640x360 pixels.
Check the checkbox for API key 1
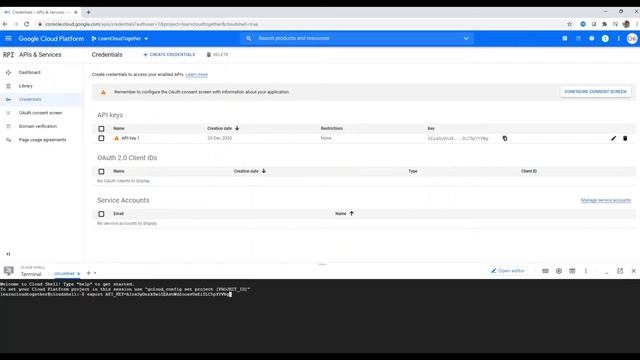tap(101, 138)
